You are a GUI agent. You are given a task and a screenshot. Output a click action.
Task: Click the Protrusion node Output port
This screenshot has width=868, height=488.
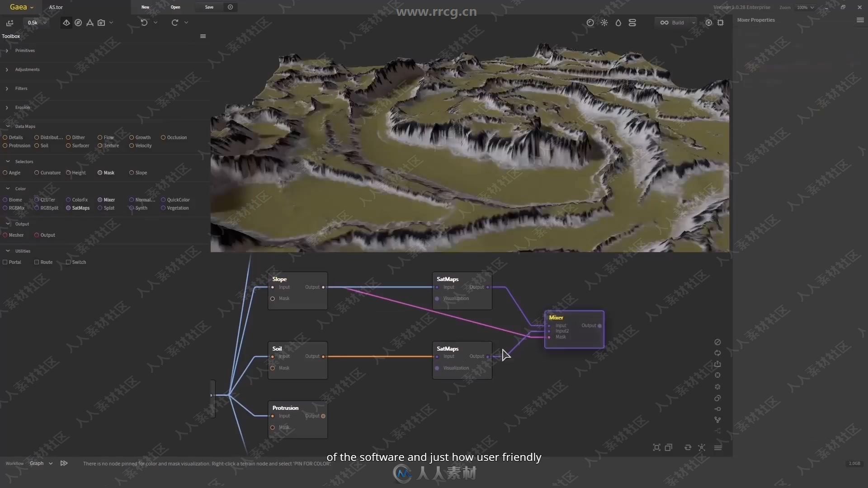[x=323, y=416]
